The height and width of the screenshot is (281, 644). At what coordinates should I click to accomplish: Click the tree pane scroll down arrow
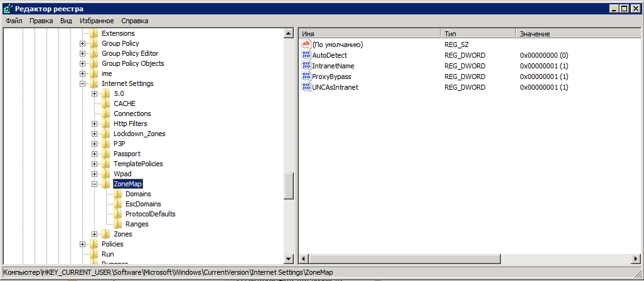pos(288,259)
